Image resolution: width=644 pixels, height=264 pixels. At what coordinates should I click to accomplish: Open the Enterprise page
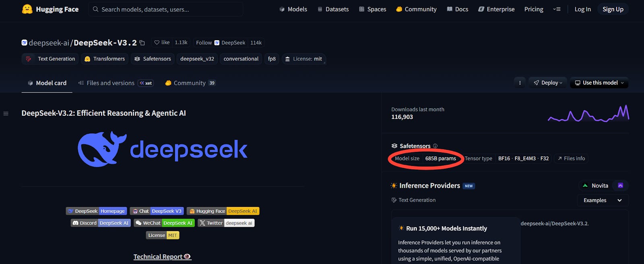click(496, 9)
